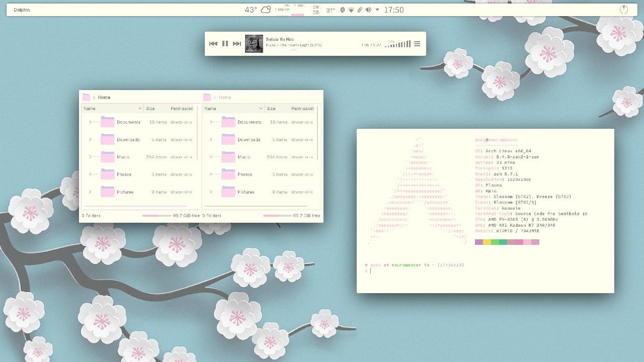Open the audio volume tray icon
The height and width of the screenshot is (362, 644).
pyautogui.click(x=368, y=10)
